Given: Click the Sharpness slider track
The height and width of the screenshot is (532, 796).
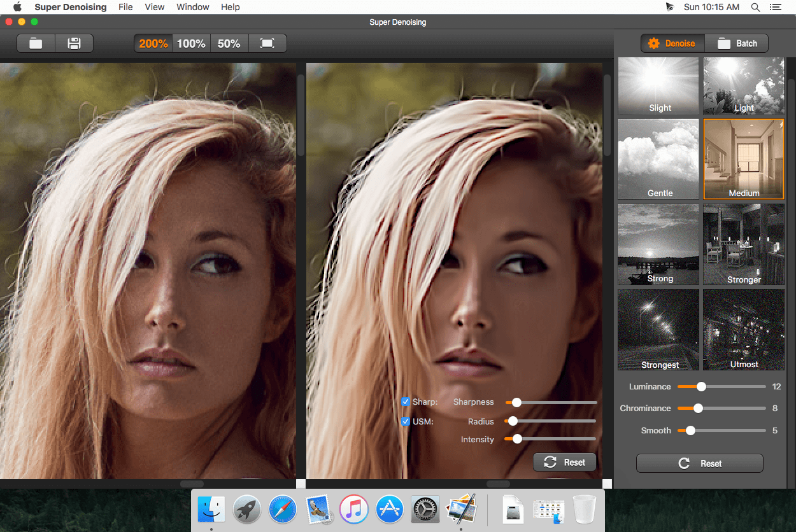Looking at the screenshot, I should (551, 402).
